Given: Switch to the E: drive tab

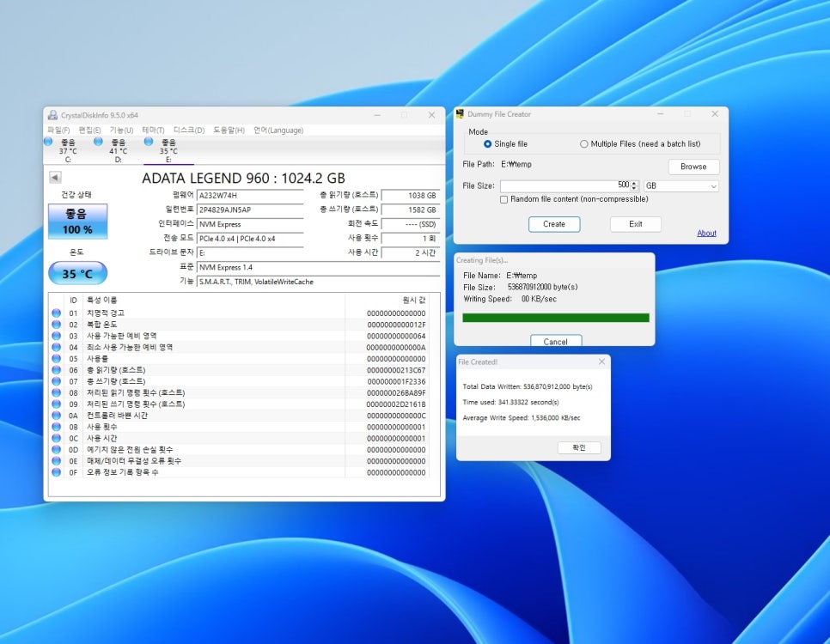Looking at the screenshot, I should coord(168,151).
